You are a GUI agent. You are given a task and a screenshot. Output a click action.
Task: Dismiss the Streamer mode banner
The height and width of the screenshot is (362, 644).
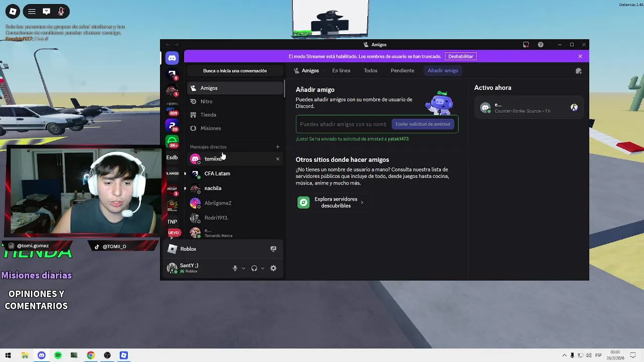[x=580, y=56]
